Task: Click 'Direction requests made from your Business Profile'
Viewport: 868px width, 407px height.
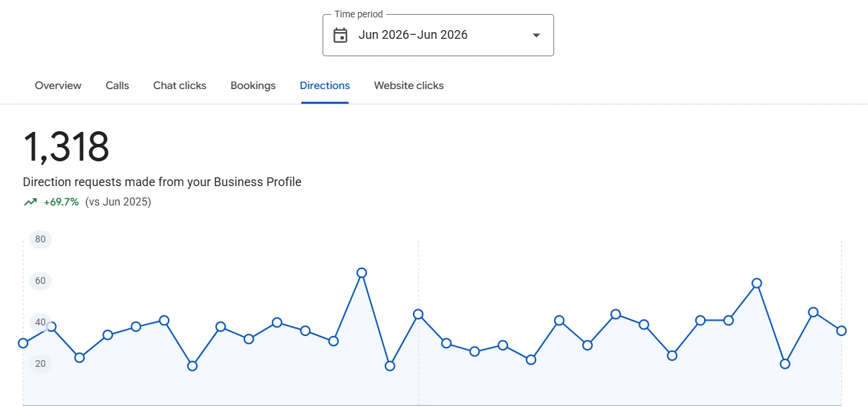Action: (x=162, y=182)
